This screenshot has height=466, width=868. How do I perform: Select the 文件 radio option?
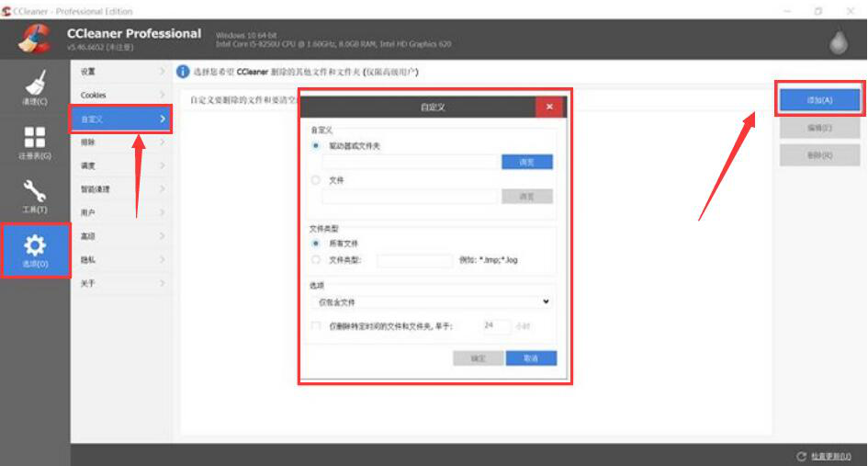(x=316, y=180)
